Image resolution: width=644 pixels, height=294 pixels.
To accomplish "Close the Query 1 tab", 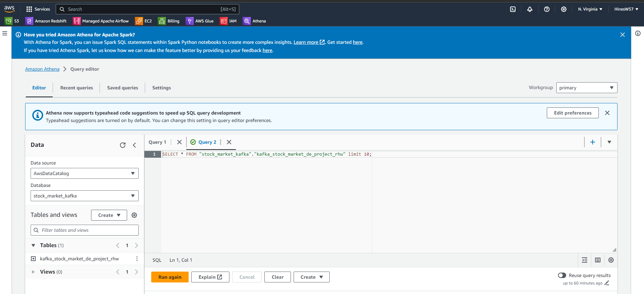I will point(179,142).
